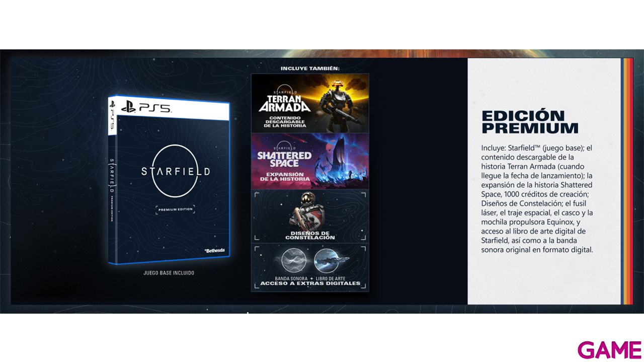Open the Terran Armada content banner
Screen dimensions: 644x362
(310, 103)
